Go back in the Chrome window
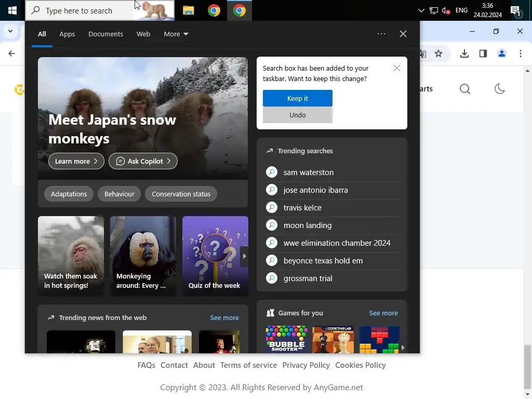532x399 pixels. (x=11, y=54)
